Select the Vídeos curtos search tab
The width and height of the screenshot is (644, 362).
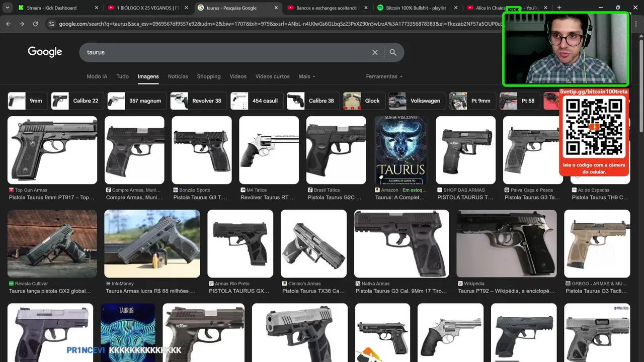[x=272, y=76]
